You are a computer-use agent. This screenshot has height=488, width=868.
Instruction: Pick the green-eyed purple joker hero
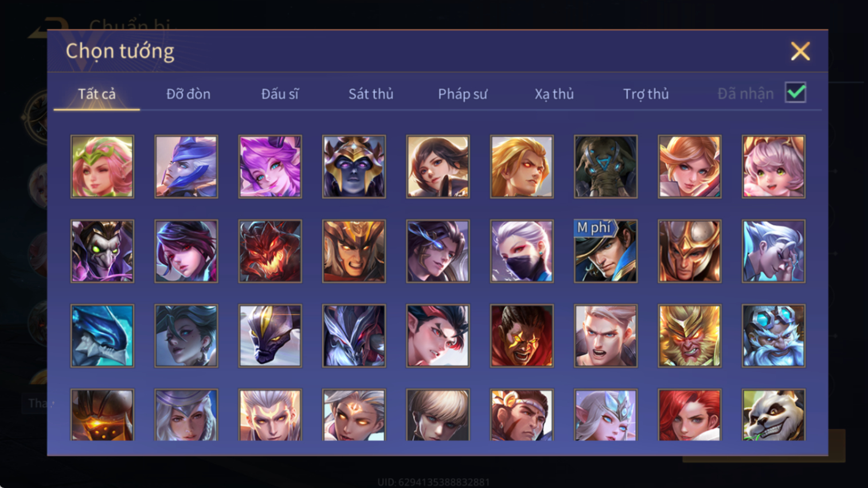tap(102, 251)
